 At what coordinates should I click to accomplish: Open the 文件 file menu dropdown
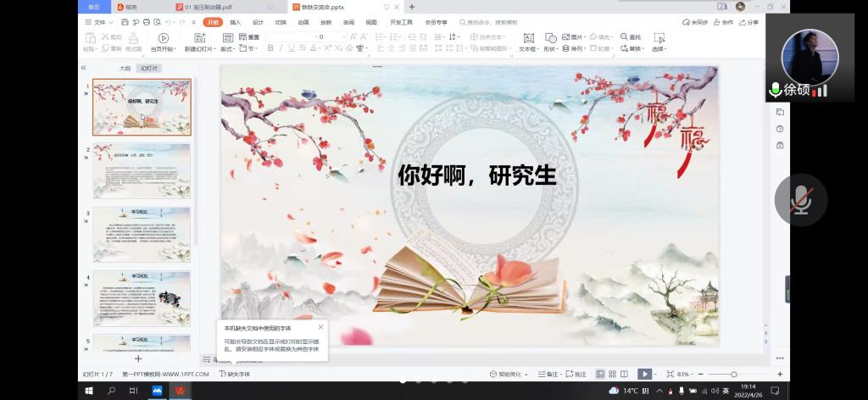100,22
